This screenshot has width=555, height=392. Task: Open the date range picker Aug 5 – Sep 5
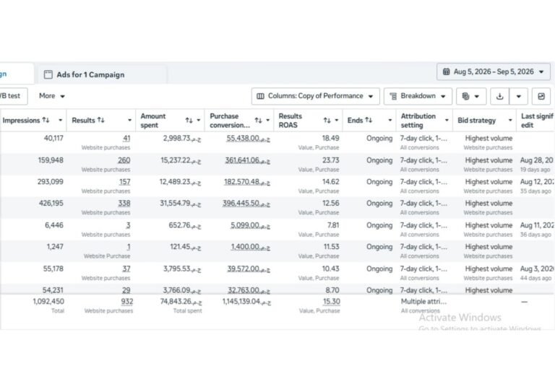point(494,71)
